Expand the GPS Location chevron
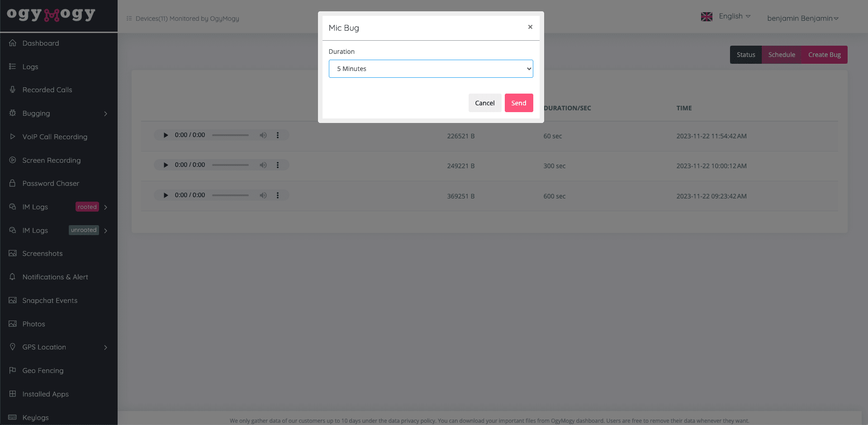868x425 pixels. tap(106, 347)
